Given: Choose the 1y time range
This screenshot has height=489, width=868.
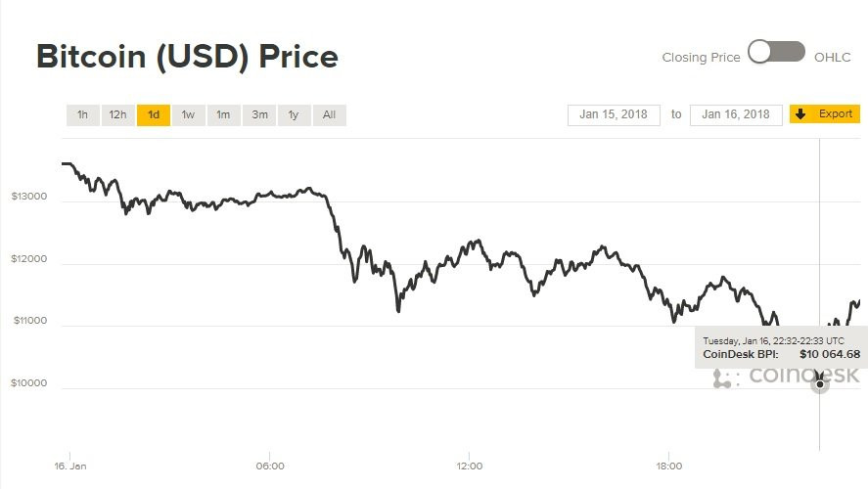Looking at the screenshot, I should pos(294,115).
